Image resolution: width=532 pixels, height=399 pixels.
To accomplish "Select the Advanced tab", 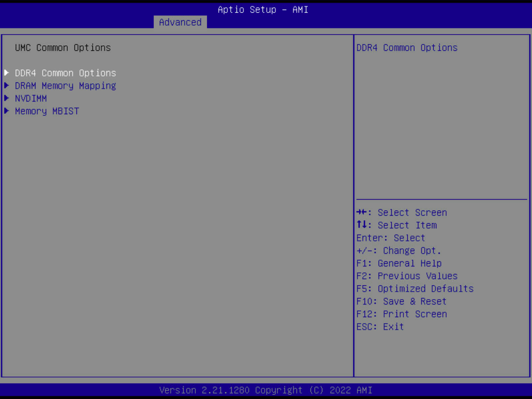I will pyautogui.click(x=180, y=22).
